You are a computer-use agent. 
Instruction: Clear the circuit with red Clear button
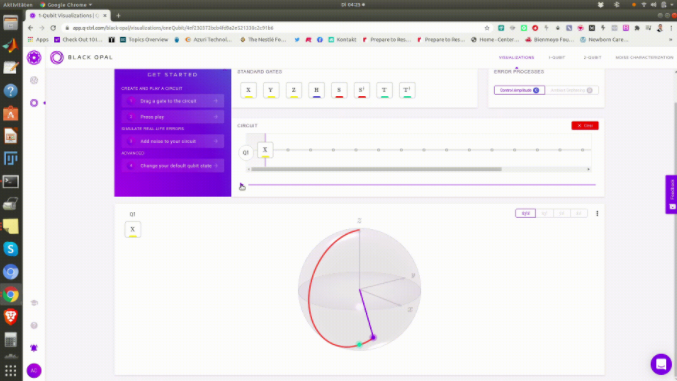585,126
